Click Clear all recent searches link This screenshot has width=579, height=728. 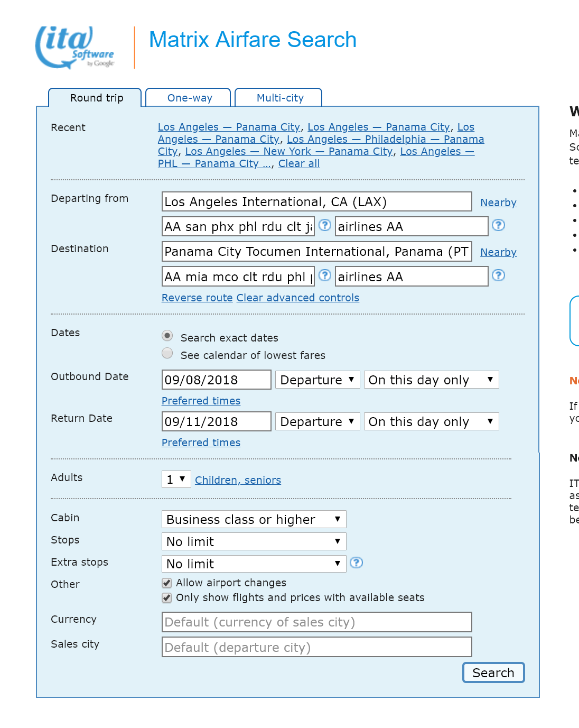click(299, 163)
